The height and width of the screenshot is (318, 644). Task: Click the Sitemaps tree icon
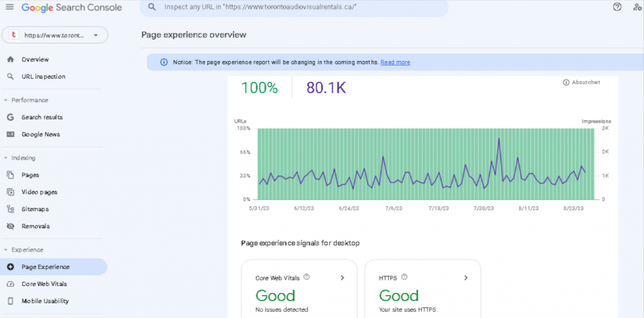point(11,209)
